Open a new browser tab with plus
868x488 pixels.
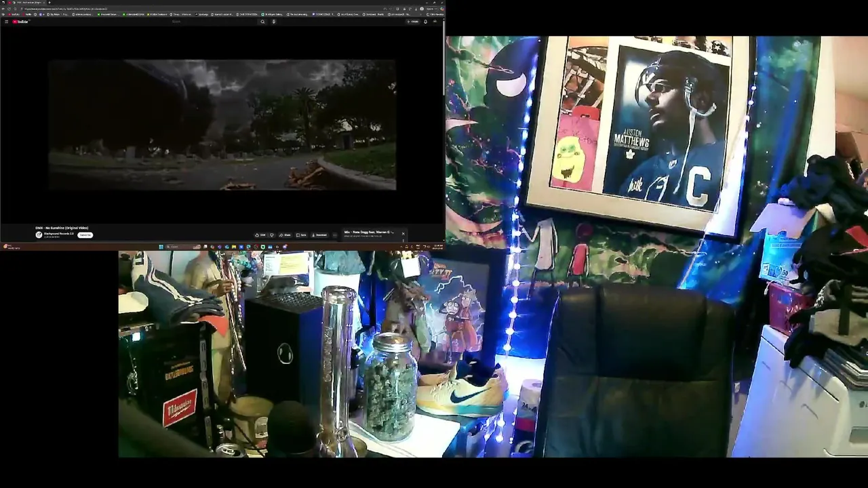point(50,3)
